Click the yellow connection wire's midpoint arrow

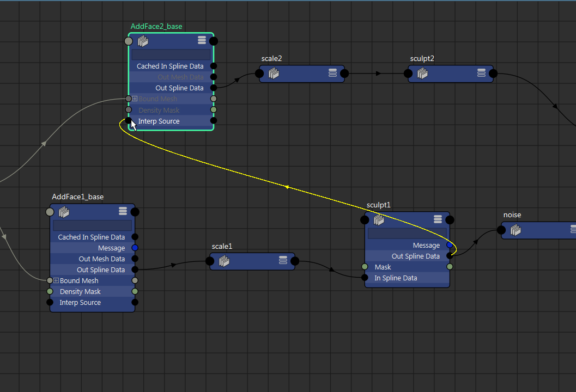(287, 186)
